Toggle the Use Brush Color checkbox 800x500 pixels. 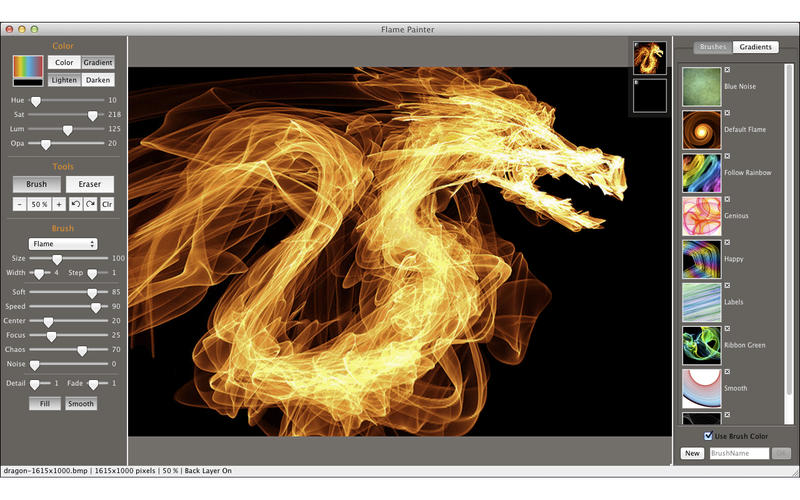tap(708, 436)
